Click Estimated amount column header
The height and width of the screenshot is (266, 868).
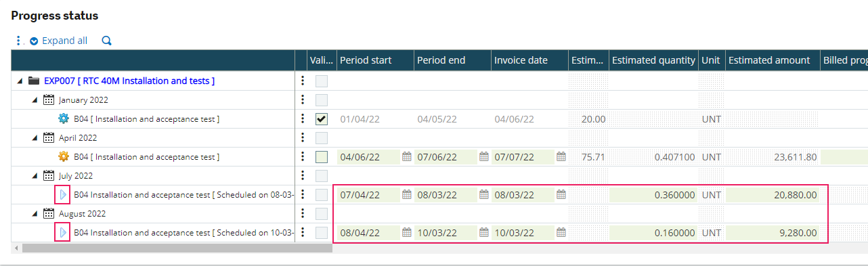(x=773, y=60)
